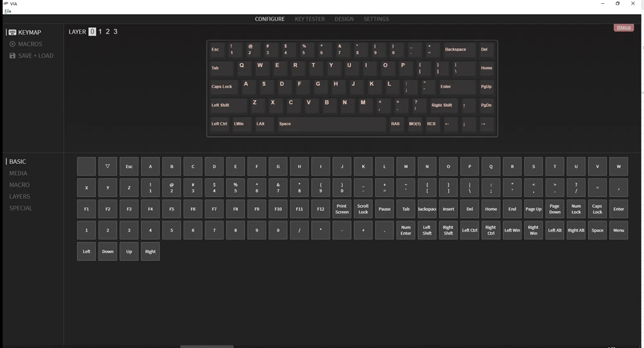This screenshot has width=644, height=348.
Task: Open the MACROS section in sidebar
Action: coord(26,44)
